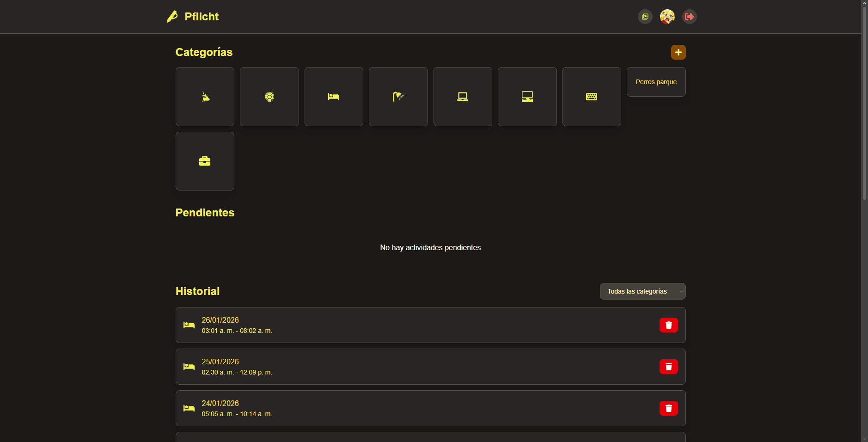Expand the Todas las categorías dropdown
The width and height of the screenshot is (868, 442).
click(642, 291)
